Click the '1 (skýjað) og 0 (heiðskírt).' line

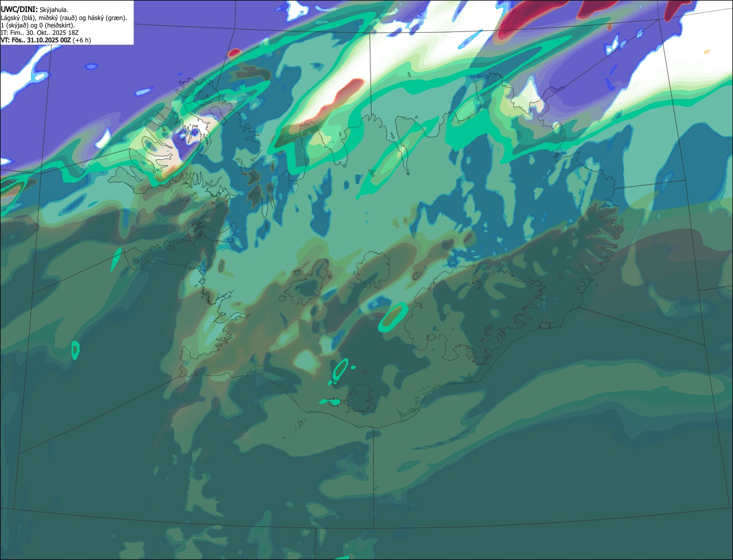pyautogui.click(x=38, y=25)
